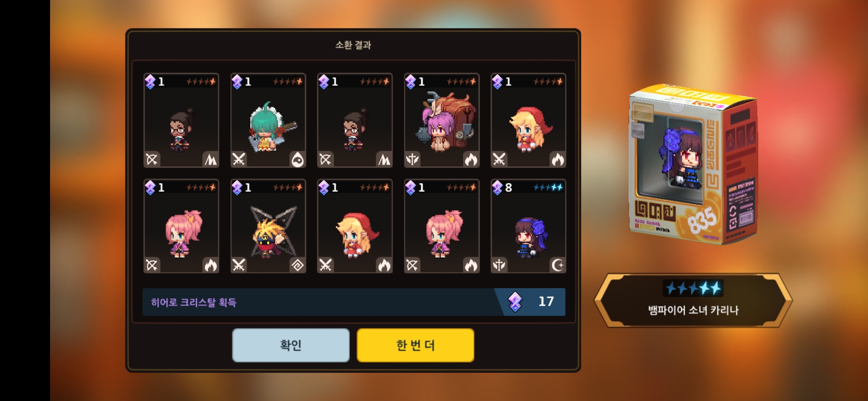Select the green-haired hero card
Image resolution: width=868 pixels, height=401 pixels.
(x=268, y=120)
